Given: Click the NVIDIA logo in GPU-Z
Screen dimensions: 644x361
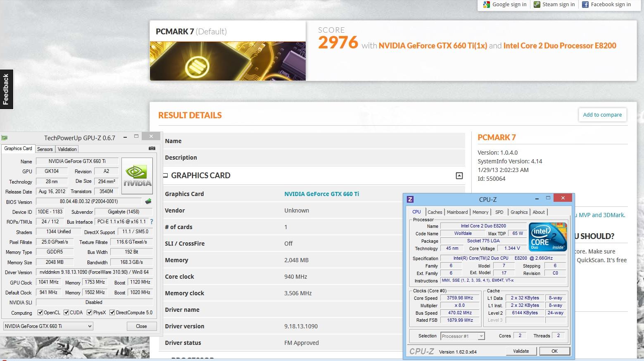Looking at the screenshot, I should tap(137, 176).
